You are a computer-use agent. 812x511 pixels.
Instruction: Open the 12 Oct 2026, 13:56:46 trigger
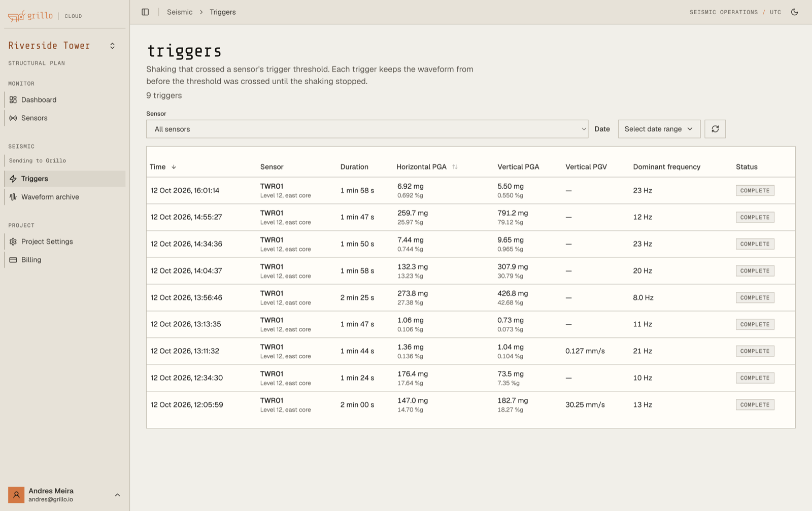[470, 297]
